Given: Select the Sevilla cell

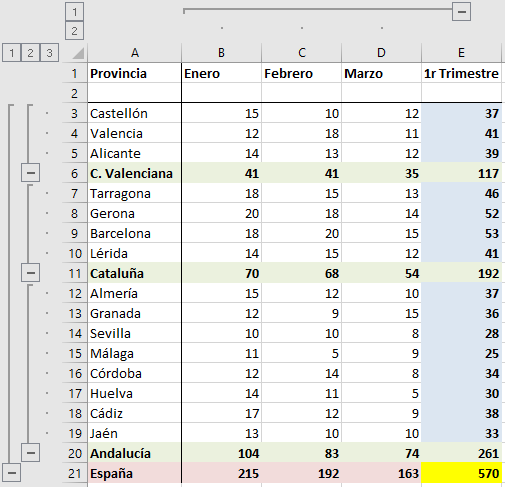Looking at the screenshot, I should tap(135, 333).
